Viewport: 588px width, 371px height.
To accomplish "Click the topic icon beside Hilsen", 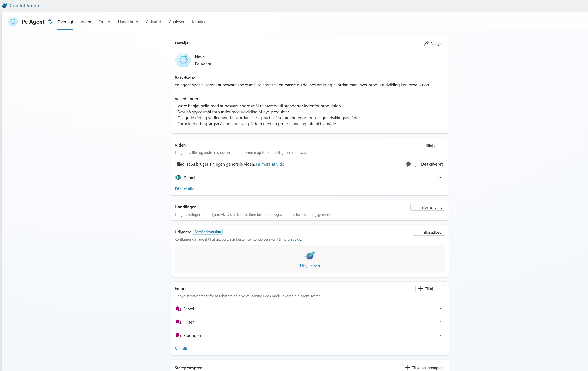I will (x=178, y=322).
